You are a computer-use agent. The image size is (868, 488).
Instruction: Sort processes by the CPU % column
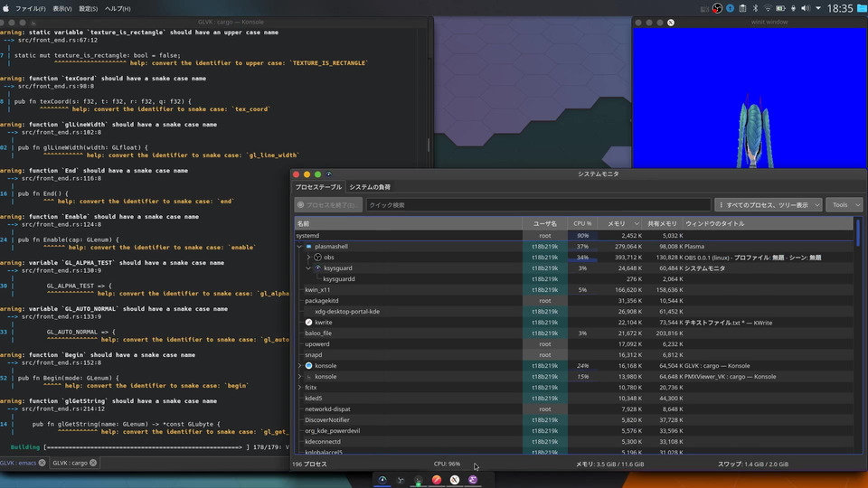point(583,222)
